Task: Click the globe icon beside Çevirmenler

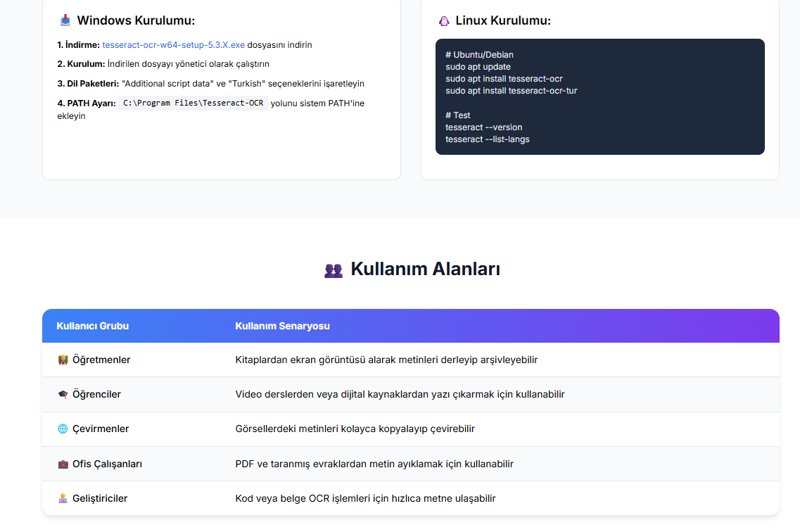Action: (63, 429)
